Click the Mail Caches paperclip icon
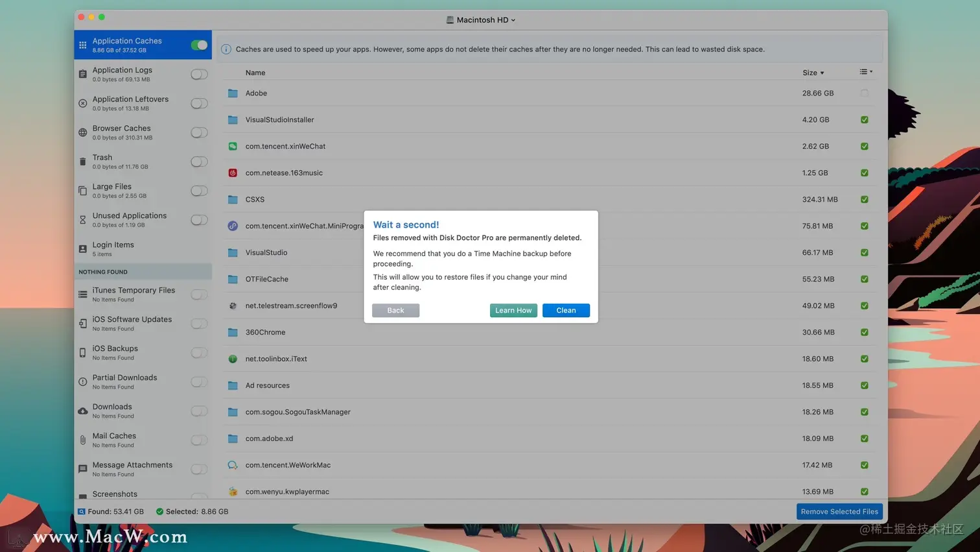 coord(83,440)
